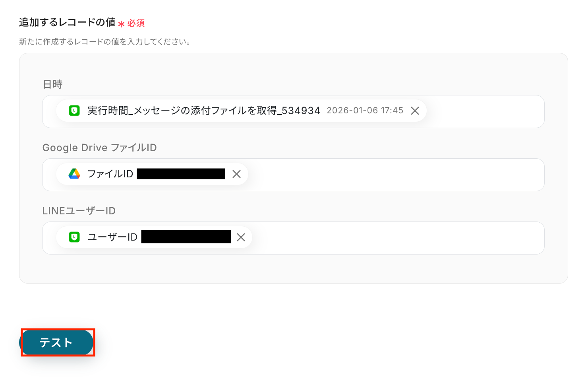Click the ファイルID chip label
Image resolution: width=588 pixels, height=377 pixels.
pos(110,174)
